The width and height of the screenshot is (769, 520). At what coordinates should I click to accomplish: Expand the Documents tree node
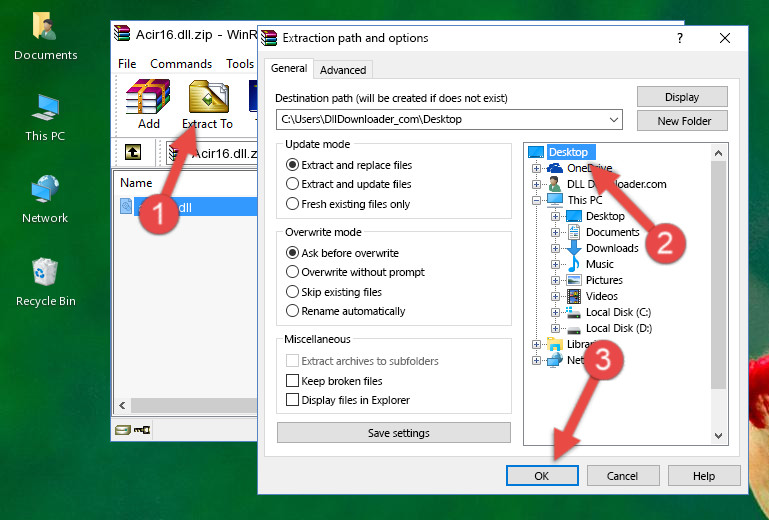click(555, 233)
